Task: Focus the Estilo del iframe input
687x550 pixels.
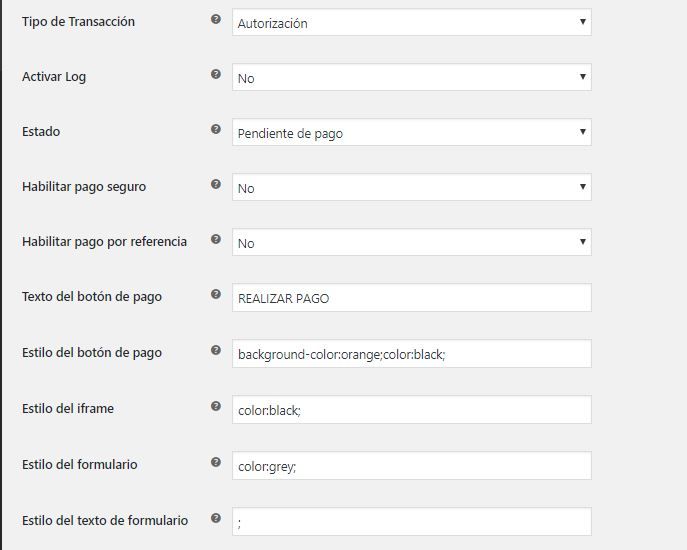Action: click(412, 410)
